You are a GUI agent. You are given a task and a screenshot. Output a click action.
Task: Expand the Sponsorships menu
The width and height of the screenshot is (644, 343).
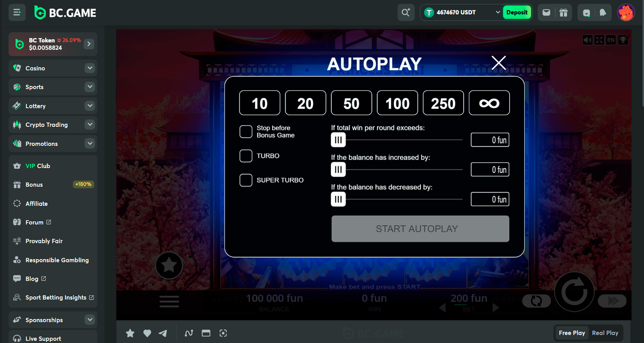point(90,320)
